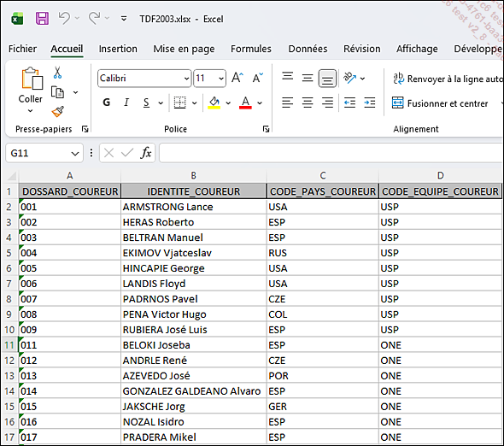The image size is (504, 446).
Task: Click the Center horizontally icon
Action: pyautogui.click(x=308, y=103)
